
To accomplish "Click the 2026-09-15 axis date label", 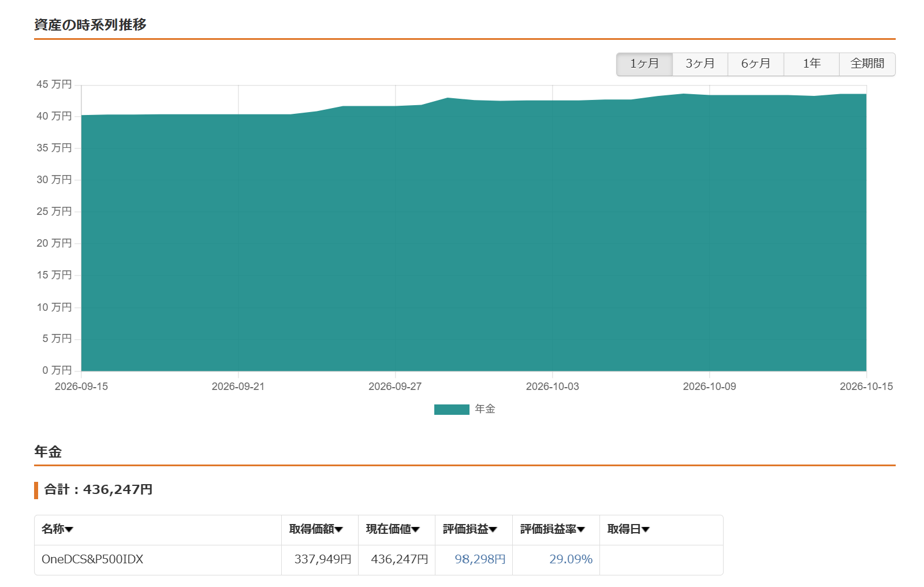I will click(81, 387).
